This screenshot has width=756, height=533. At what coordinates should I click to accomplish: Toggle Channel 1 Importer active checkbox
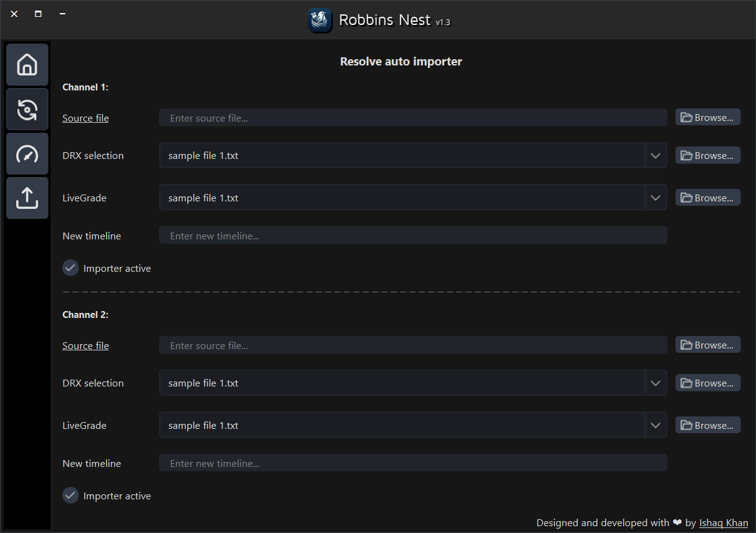click(x=70, y=268)
